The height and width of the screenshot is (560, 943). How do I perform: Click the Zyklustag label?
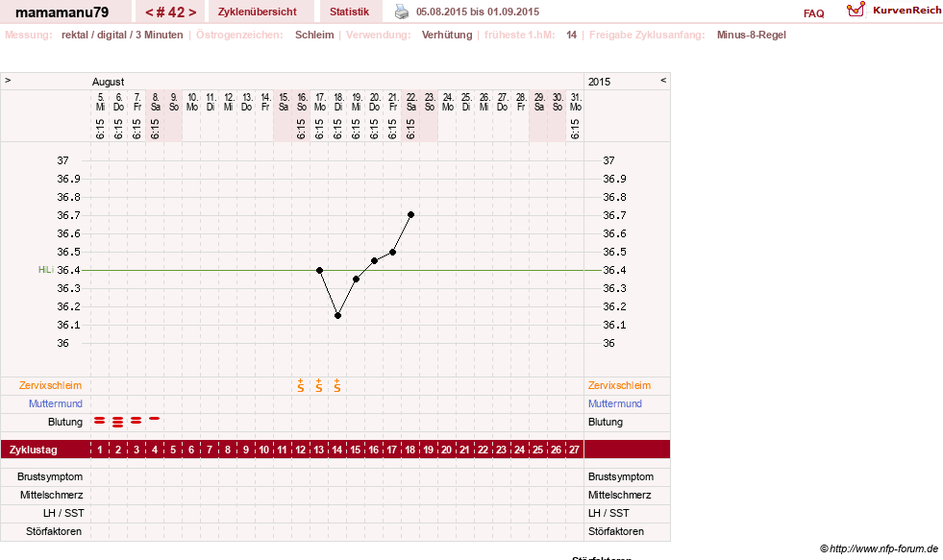(x=33, y=450)
